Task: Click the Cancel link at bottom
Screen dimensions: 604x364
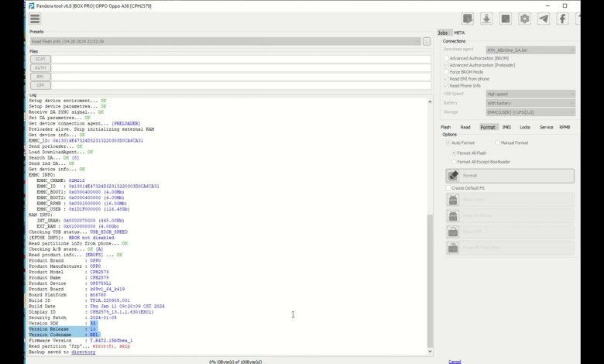Action: [x=455, y=361]
